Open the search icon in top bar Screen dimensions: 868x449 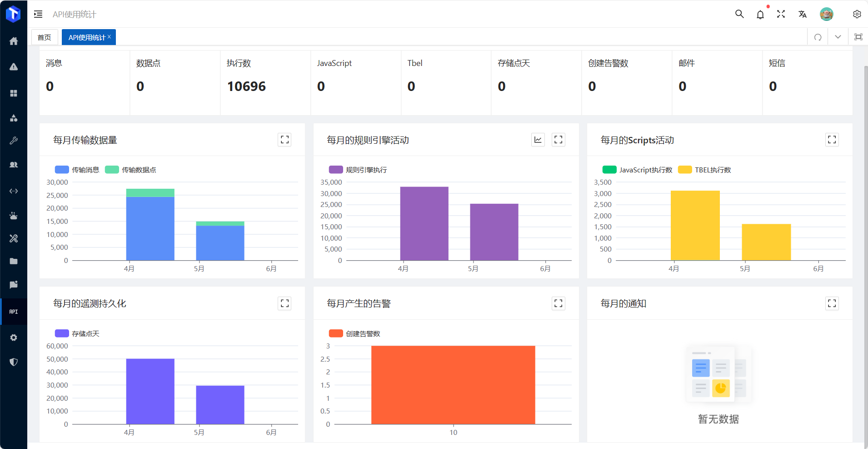point(738,14)
